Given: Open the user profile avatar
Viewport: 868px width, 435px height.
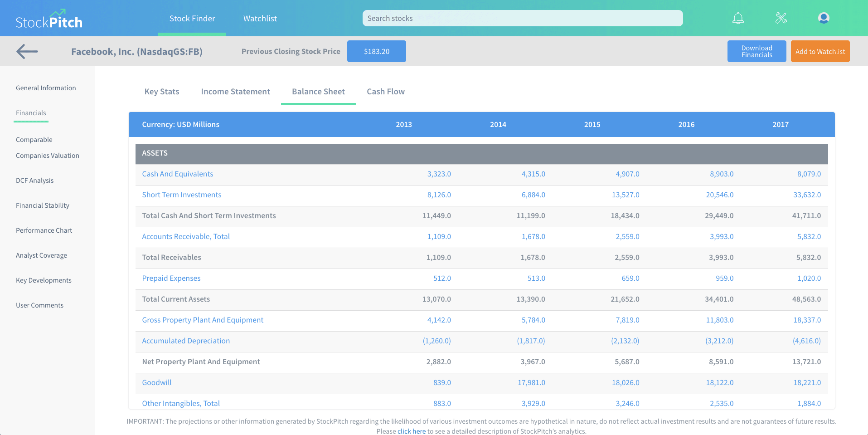Looking at the screenshot, I should (x=824, y=18).
